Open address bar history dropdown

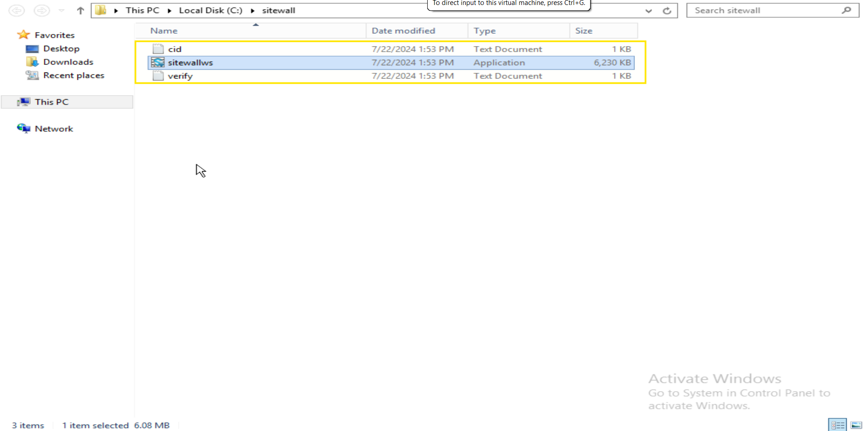point(649,11)
